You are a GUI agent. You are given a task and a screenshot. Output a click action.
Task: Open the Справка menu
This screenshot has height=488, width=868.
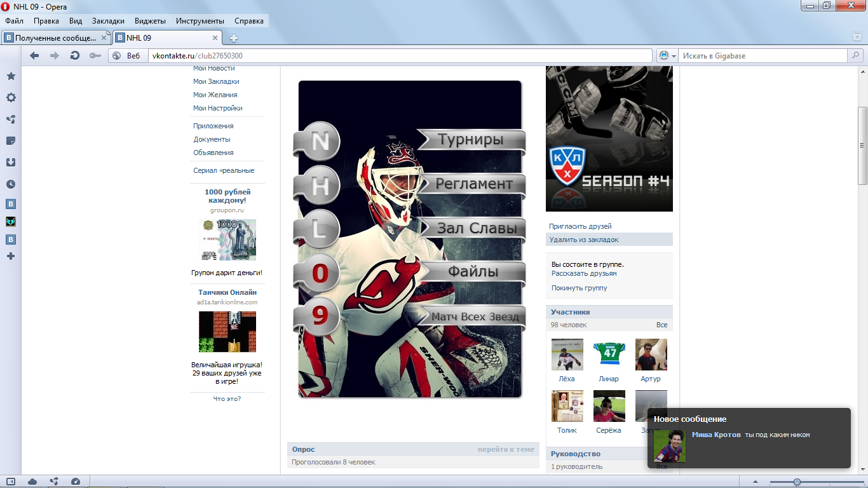pyautogui.click(x=249, y=21)
